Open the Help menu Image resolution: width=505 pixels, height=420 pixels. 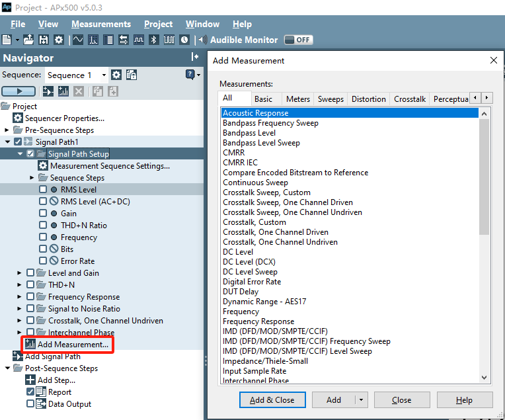tap(242, 24)
